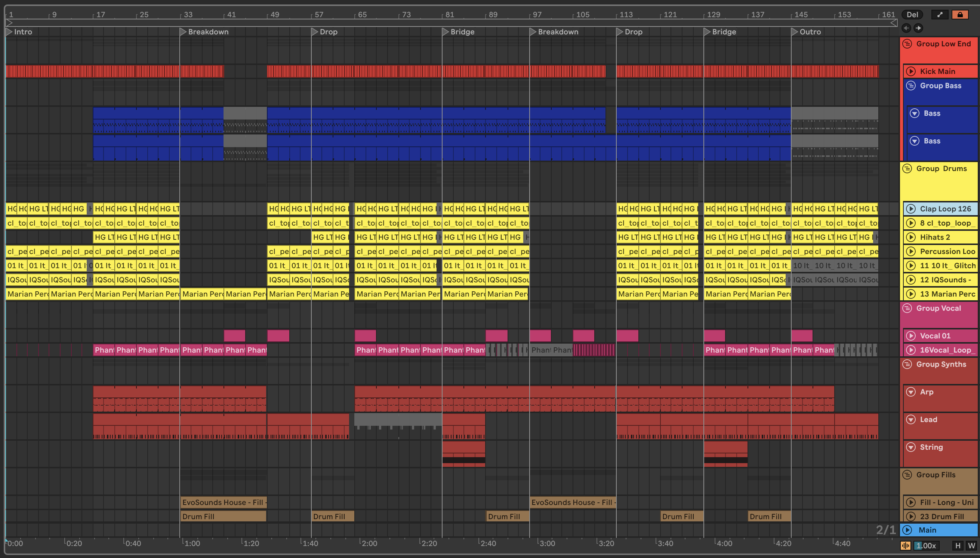Click the Main track unfold icon
This screenshot has width=980, height=558.
click(907, 530)
